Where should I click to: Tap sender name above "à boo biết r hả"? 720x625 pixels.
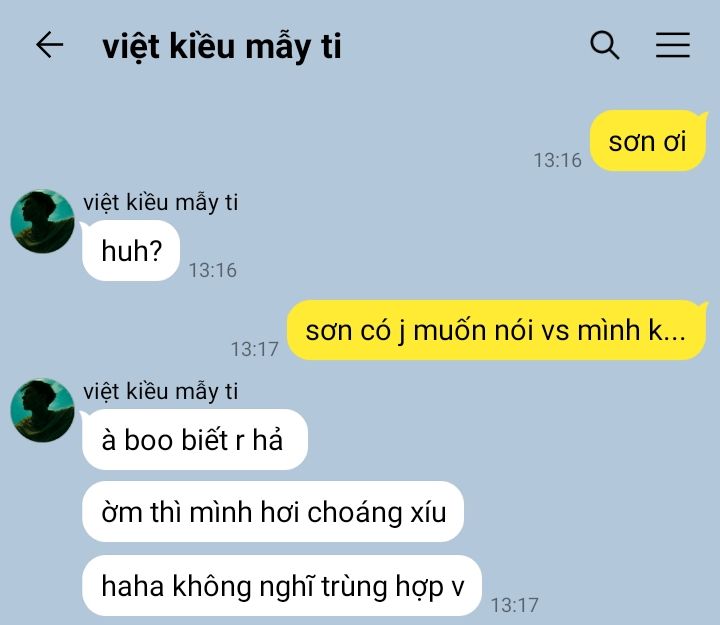point(161,392)
